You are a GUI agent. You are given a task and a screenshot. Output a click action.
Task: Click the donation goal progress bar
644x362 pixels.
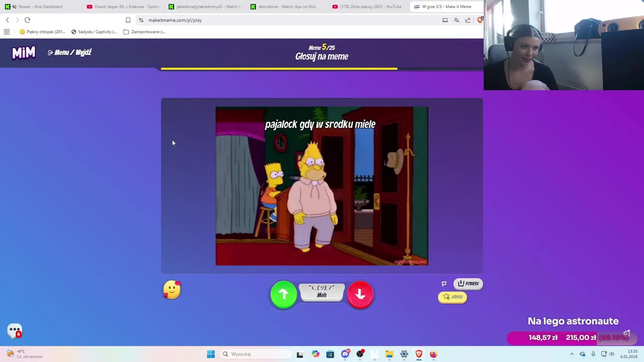click(x=572, y=338)
